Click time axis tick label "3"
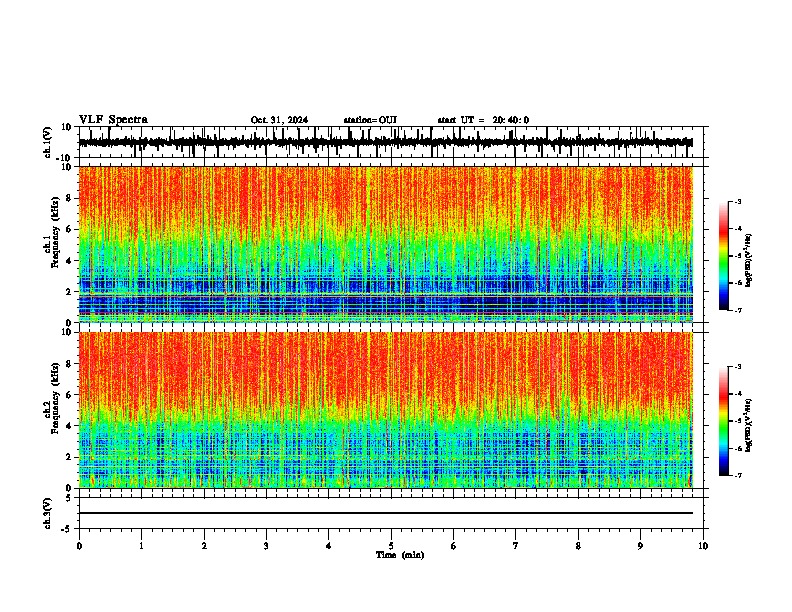 pyautogui.click(x=266, y=546)
